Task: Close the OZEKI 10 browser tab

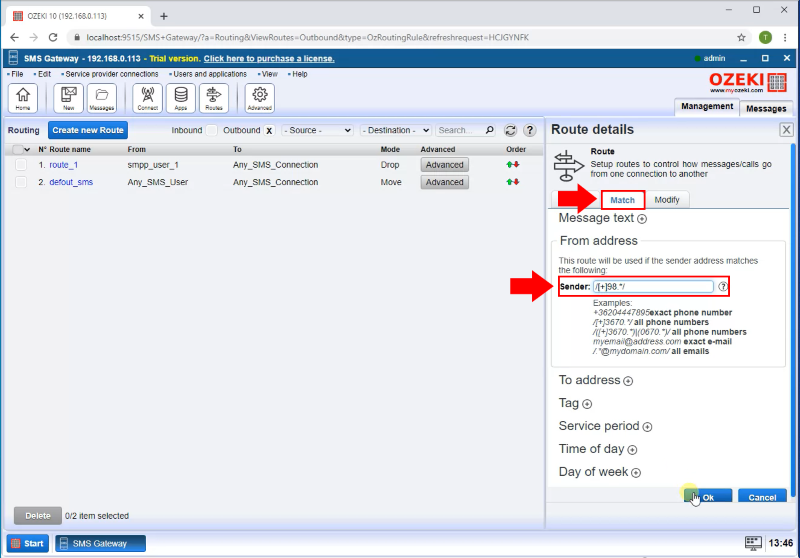Action: pyautogui.click(x=141, y=16)
